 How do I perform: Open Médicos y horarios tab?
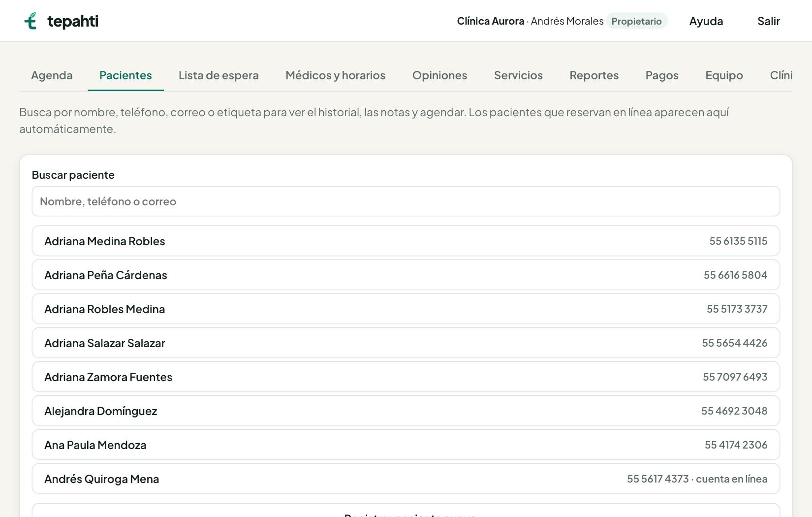pos(335,75)
